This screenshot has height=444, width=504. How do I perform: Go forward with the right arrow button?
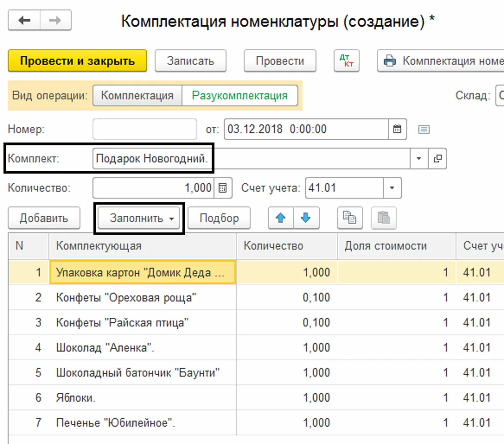[x=55, y=20]
